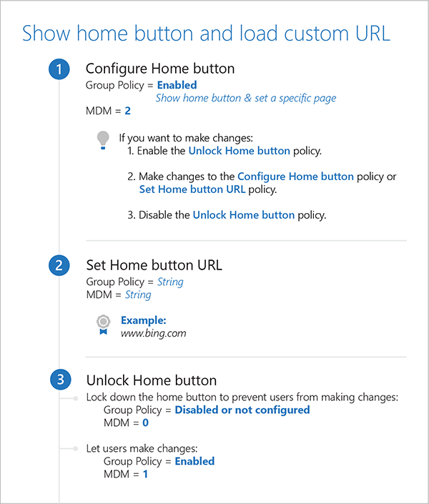Click the 'Unlock Home button' section heading

click(152, 380)
